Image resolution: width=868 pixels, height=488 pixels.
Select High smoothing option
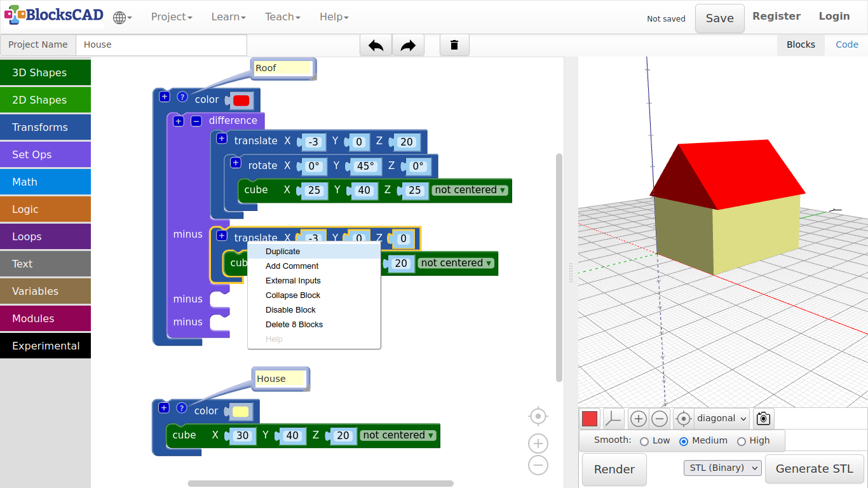[741, 441]
